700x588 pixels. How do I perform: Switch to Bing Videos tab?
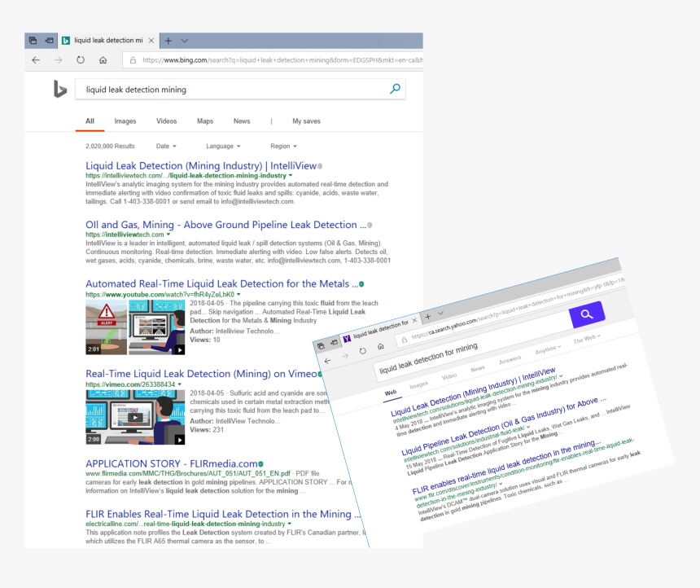(x=167, y=121)
